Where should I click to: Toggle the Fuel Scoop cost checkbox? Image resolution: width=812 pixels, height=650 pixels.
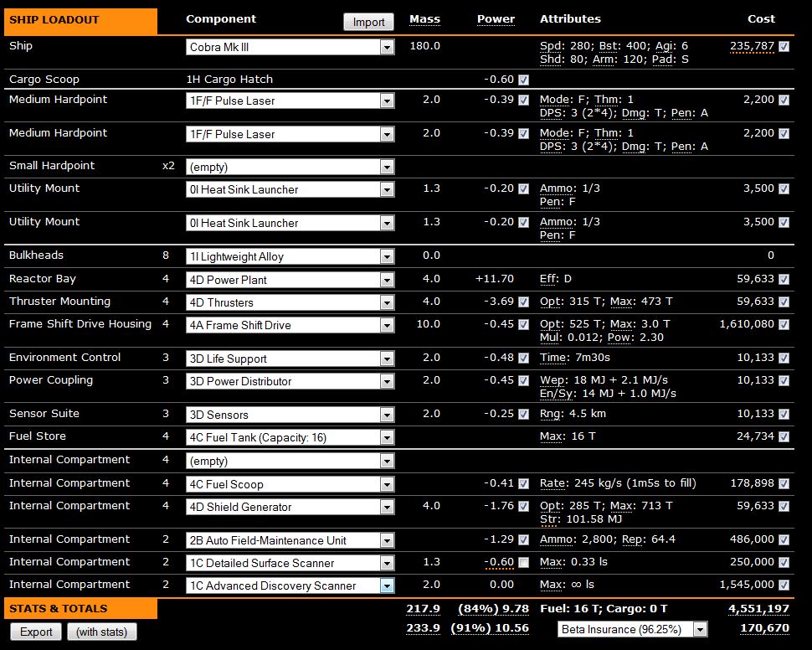click(784, 483)
